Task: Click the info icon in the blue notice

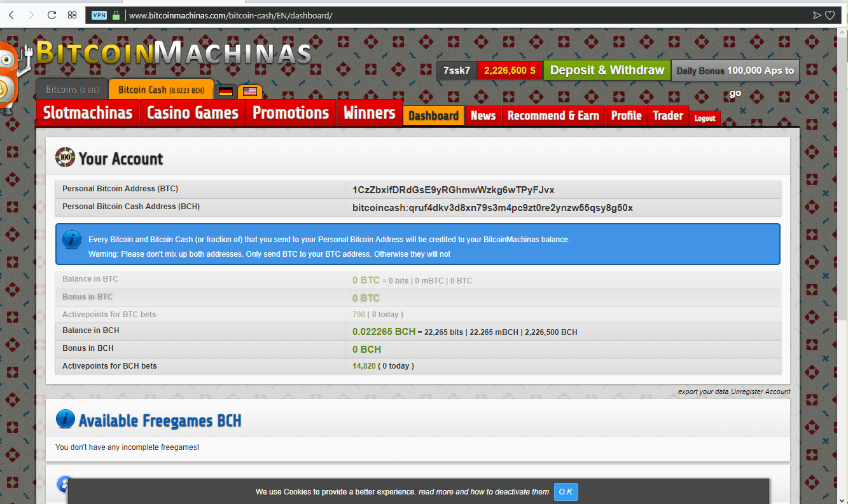Action: (x=72, y=240)
